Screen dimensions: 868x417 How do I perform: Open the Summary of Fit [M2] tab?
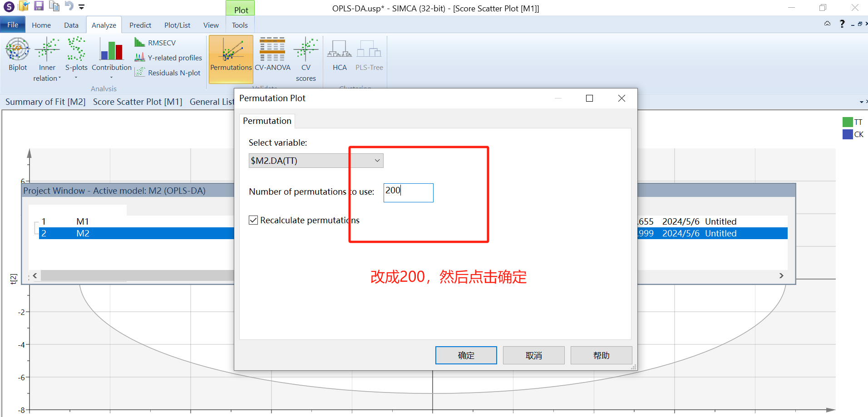(x=45, y=102)
